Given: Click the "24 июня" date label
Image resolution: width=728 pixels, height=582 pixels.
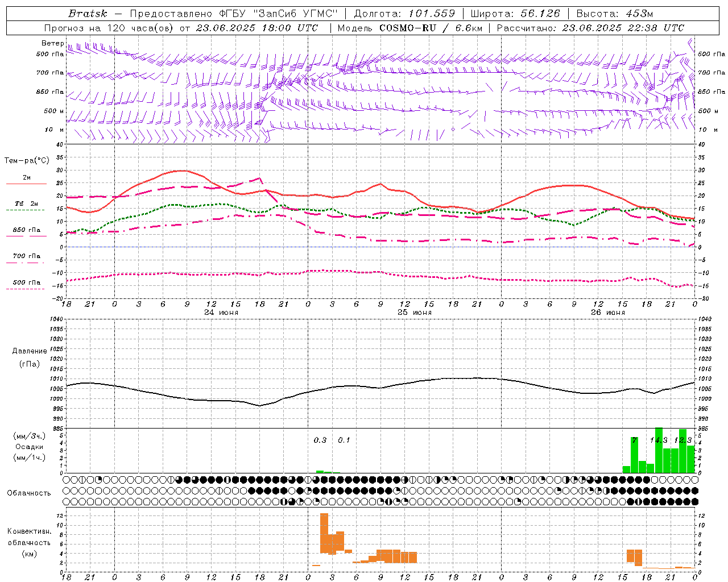Looking at the screenshot, I should [x=221, y=312].
